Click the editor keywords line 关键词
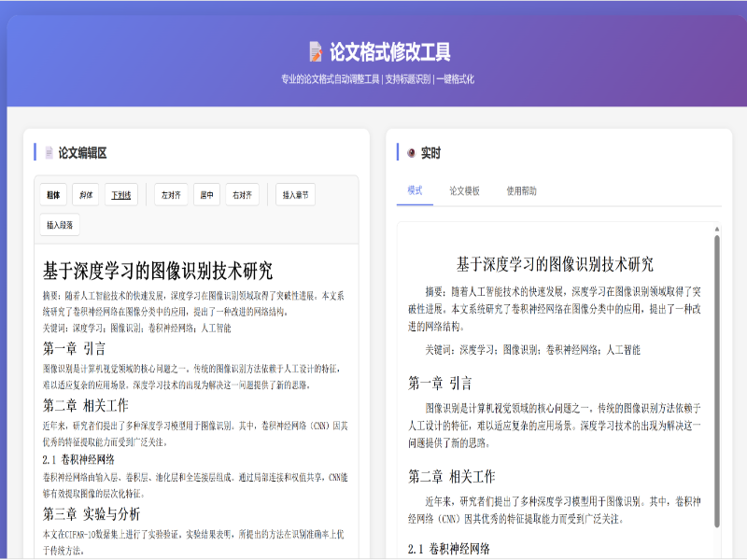 tap(136, 329)
